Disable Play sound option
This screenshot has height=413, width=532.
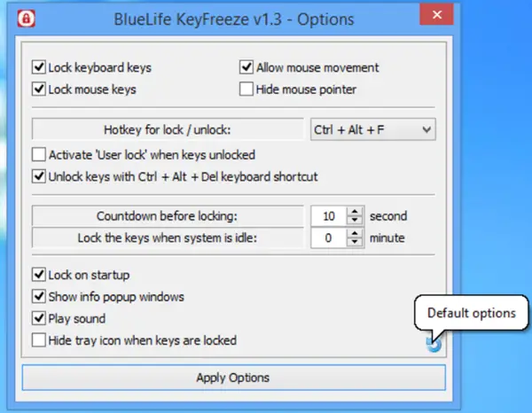click(x=39, y=318)
